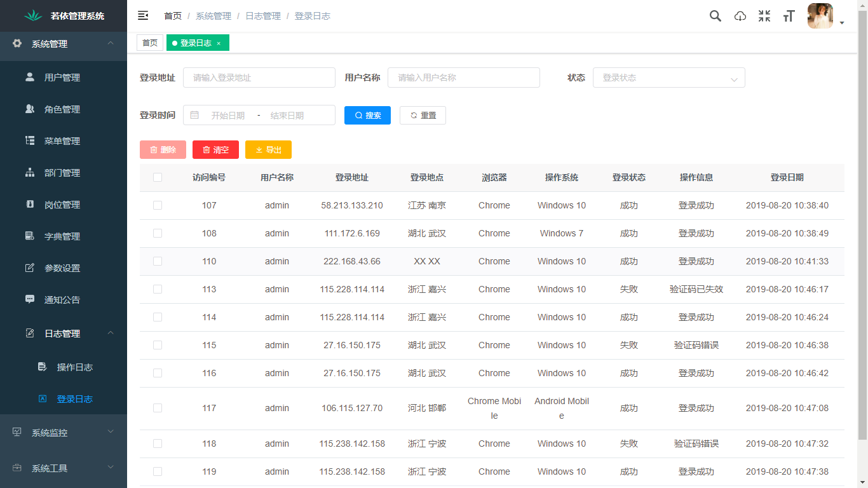
Task: Open the font size TT icon
Action: click(x=789, y=17)
